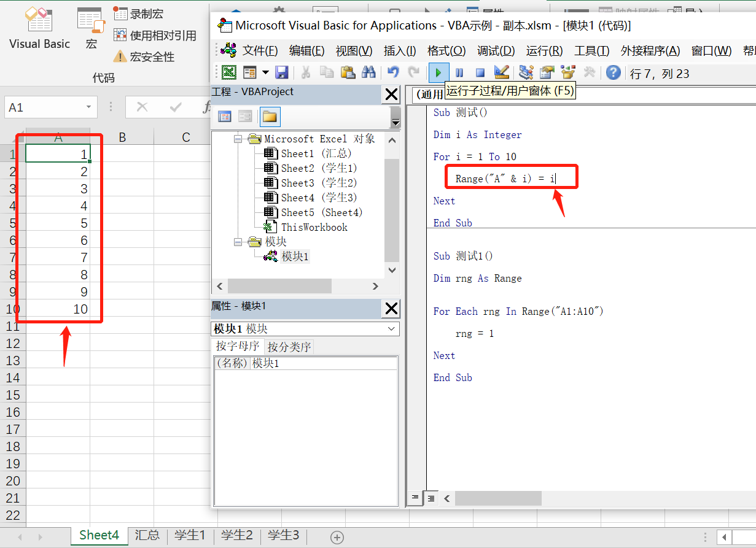The image size is (756, 548).
Task: Switch to the 汇总 sheet tab
Action: tap(147, 535)
